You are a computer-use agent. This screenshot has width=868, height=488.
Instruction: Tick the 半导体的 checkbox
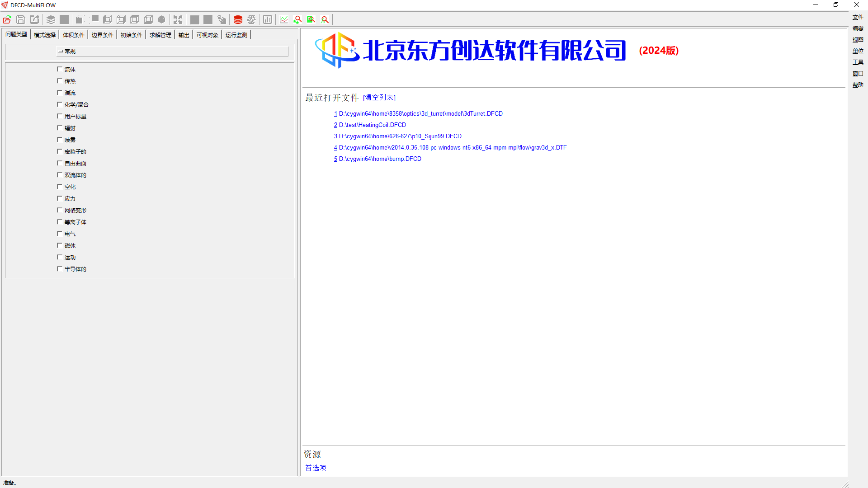(x=60, y=269)
